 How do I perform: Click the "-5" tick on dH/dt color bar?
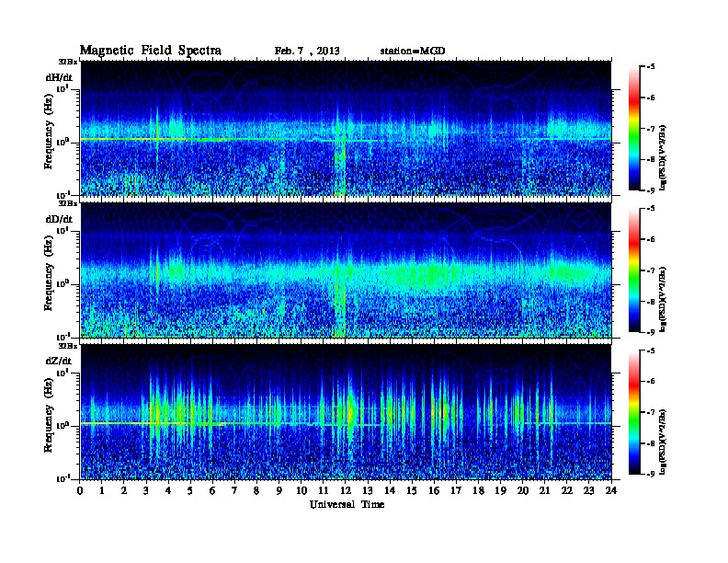(x=651, y=66)
